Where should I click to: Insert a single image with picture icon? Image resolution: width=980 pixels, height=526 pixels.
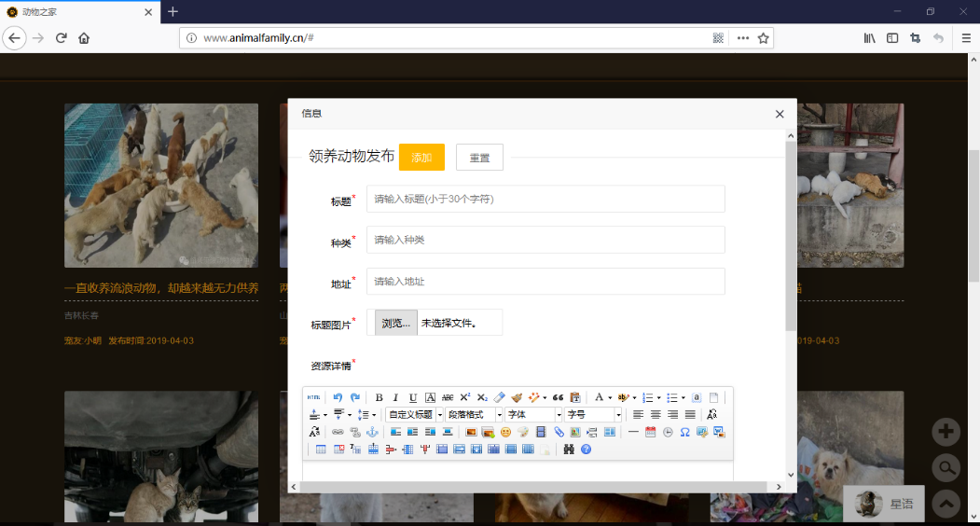coord(471,432)
